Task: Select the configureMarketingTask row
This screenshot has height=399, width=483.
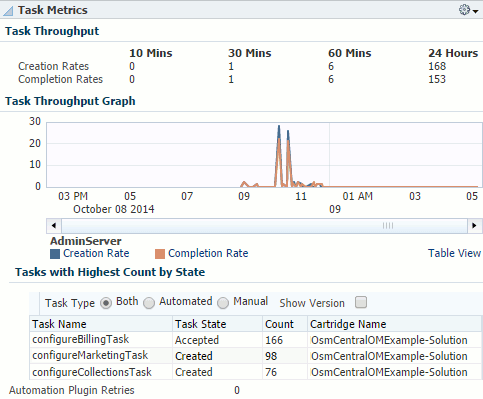Action: (255, 356)
